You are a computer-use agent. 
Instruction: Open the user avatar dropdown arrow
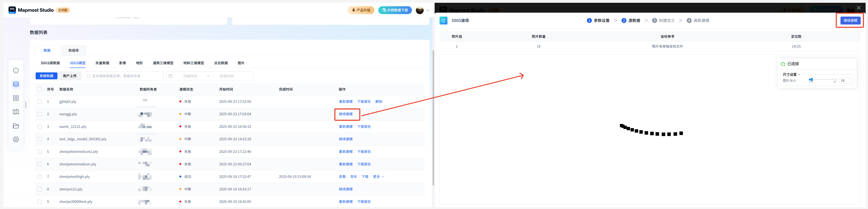coord(428,10)
